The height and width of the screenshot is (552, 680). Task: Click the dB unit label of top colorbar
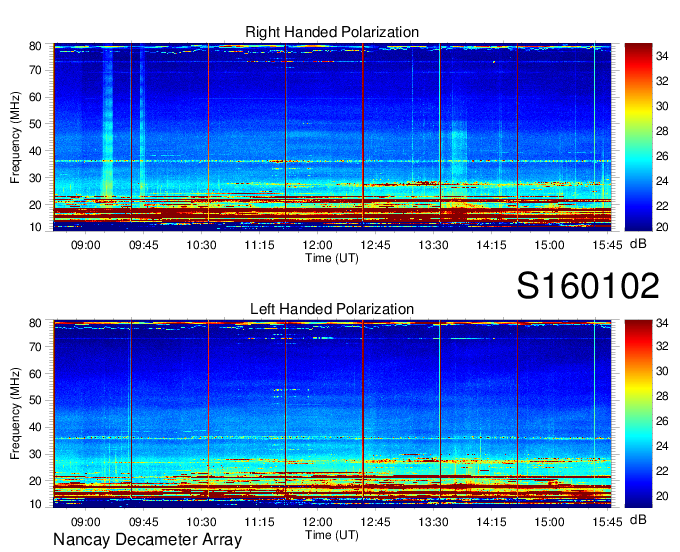pyautogui.click(x=638, y=244)
